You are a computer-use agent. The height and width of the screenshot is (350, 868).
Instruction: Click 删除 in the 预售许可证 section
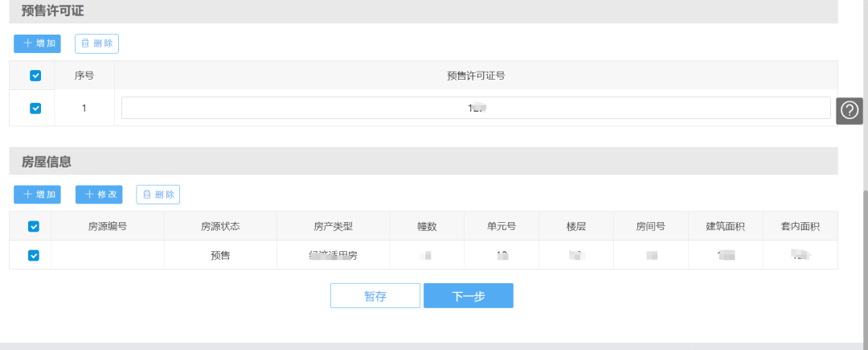coord(96,43)
